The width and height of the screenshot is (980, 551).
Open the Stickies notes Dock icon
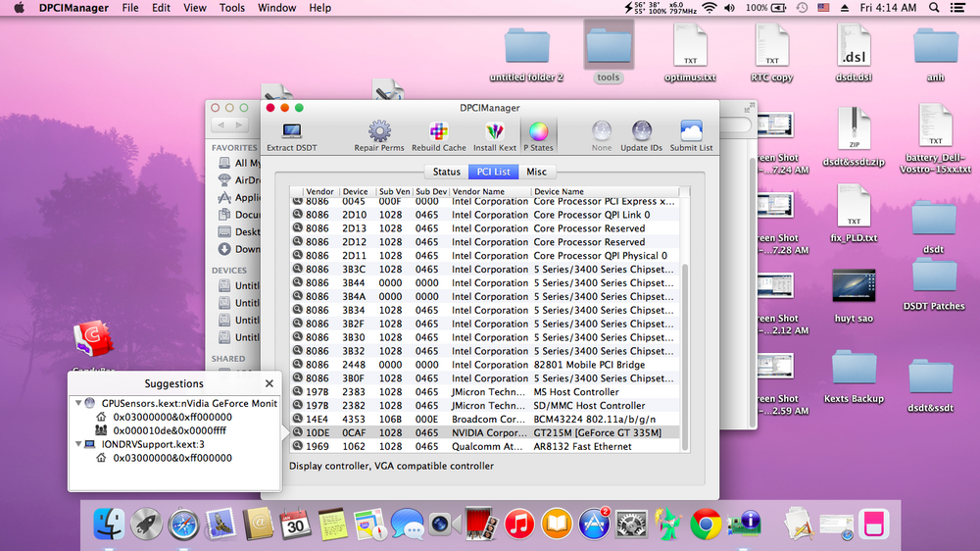pyautogui.click(x=332, y=525)
